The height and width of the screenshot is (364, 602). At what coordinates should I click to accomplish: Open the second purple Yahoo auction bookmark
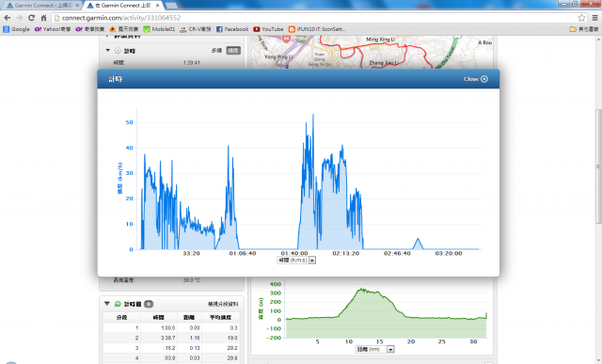tap(90, 29)
